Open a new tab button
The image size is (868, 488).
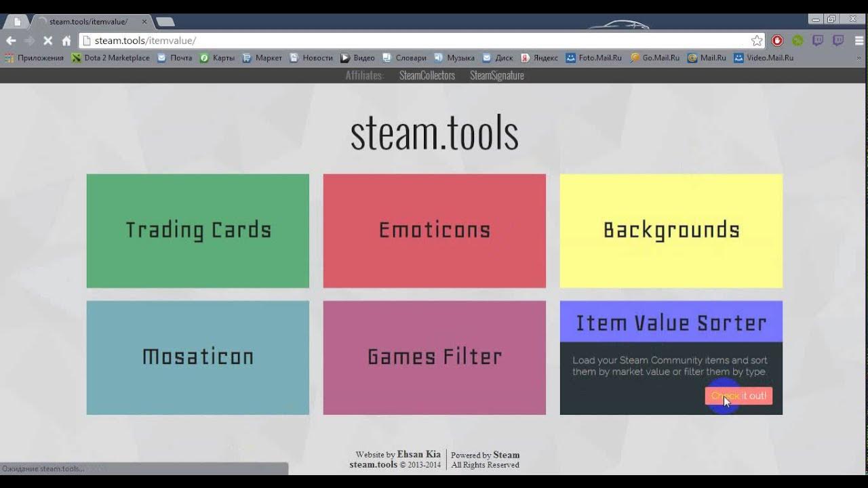coord(165,22)
